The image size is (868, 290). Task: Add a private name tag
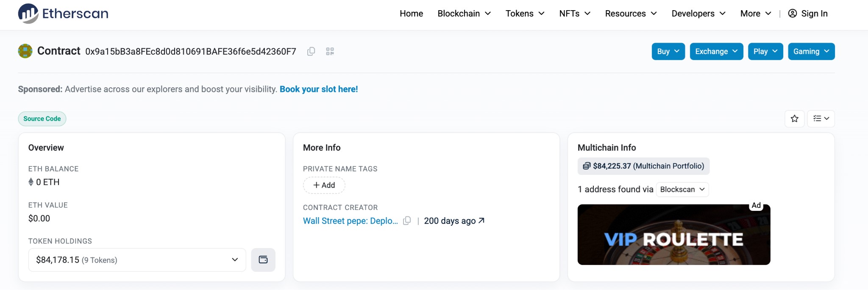point(324,185)
